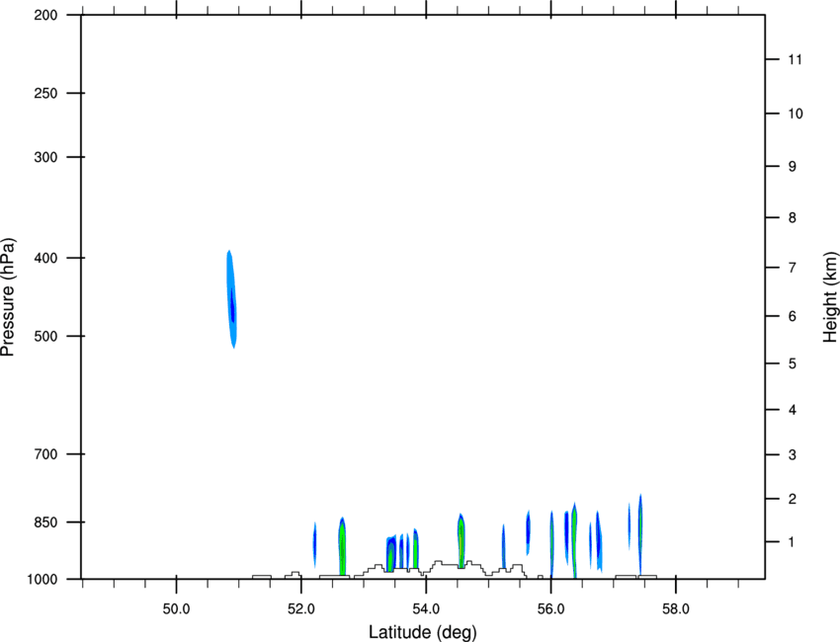Click the 300 pressure tick label
Viewport: 840px width, 642px height.
(x=45, y=157)
